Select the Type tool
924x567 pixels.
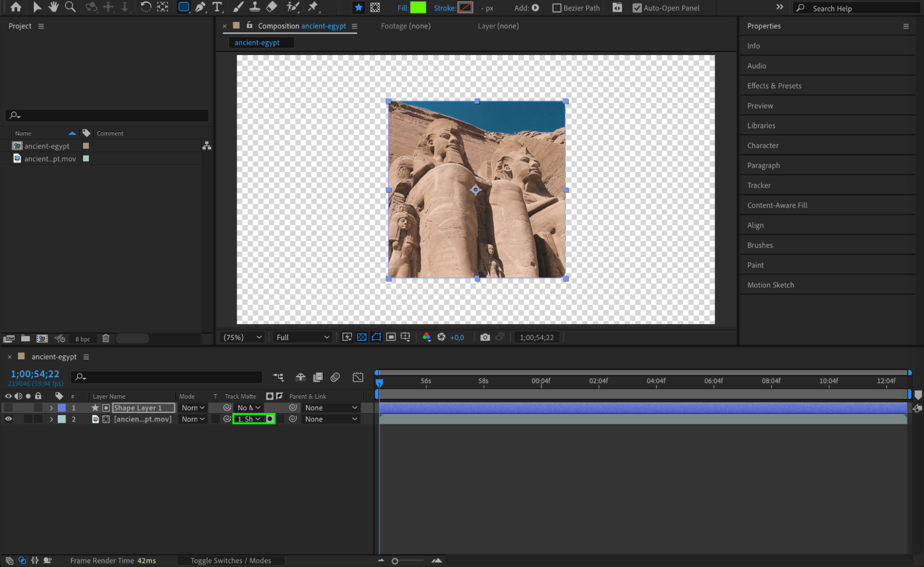pos(217,7)
